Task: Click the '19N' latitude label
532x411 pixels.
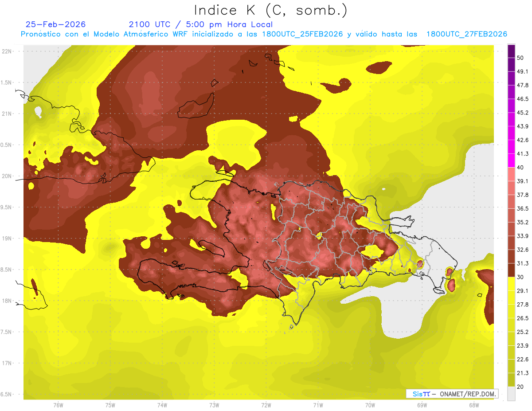Action: pyautogui.click(x=7, y=239)
